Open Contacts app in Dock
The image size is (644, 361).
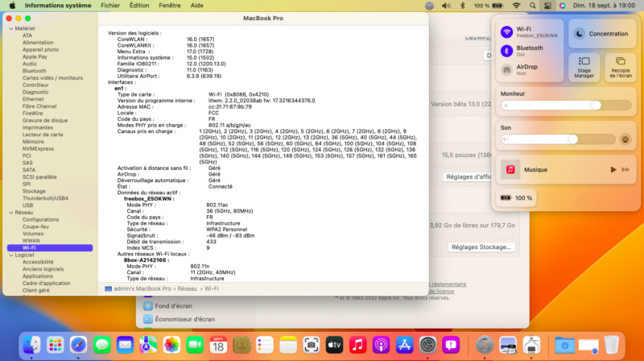tap(242, 345)
